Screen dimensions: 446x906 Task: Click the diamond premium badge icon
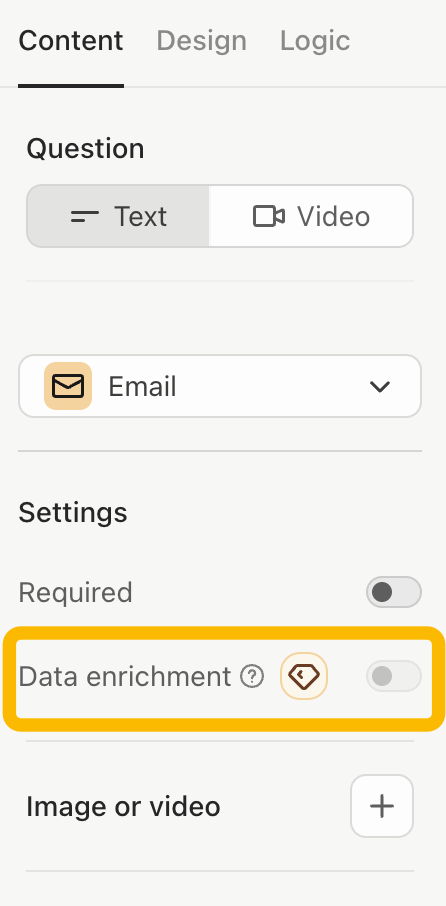point(304,676)
